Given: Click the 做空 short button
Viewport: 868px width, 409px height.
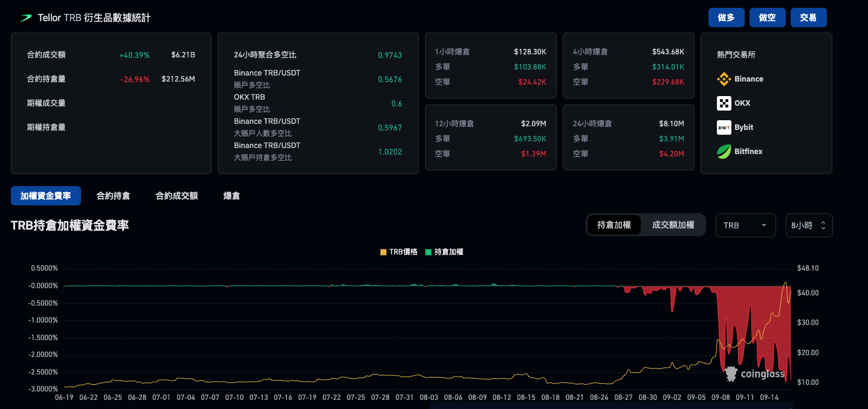Looking at the screenshot, I should click(767, 17).
